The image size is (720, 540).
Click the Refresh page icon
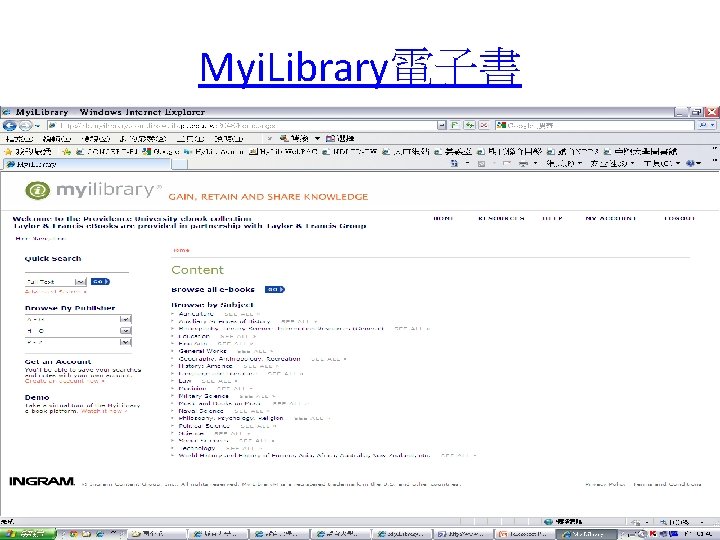coord(470,125)
